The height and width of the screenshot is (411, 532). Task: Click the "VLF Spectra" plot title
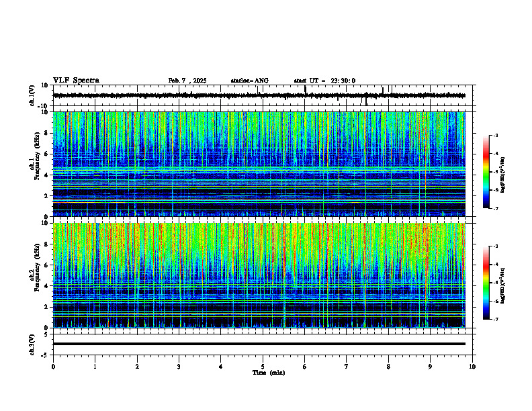coord(76,81)
